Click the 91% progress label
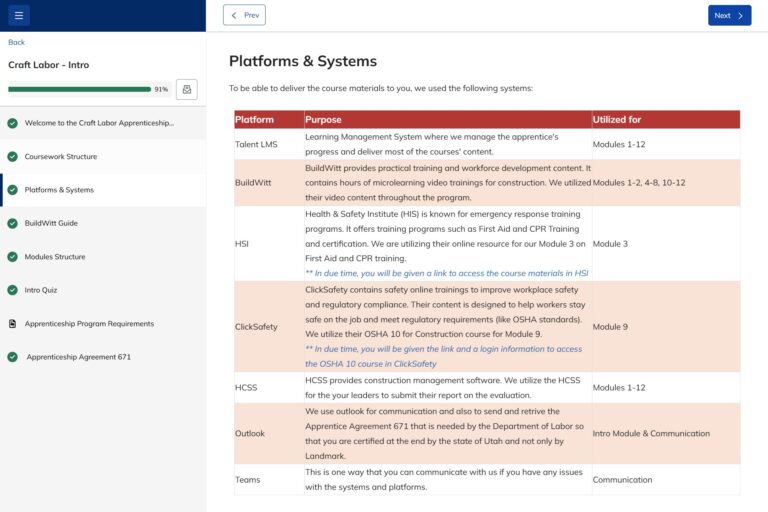The height and width of the screenshot is (512, 768). click(161, 89)
